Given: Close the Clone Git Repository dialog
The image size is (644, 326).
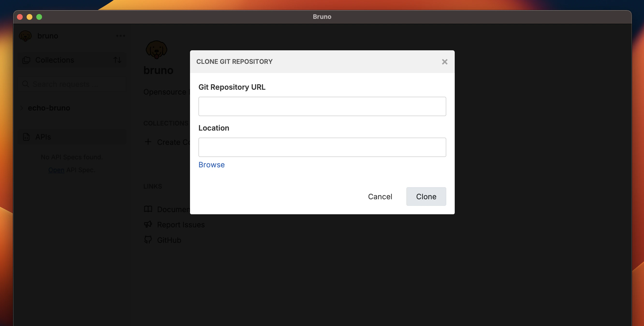Looking at the screenshot, I should click(445, 61).
